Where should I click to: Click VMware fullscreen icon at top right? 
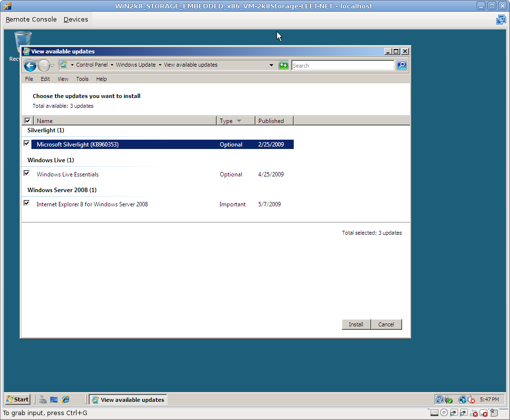(x=501, y=20)
